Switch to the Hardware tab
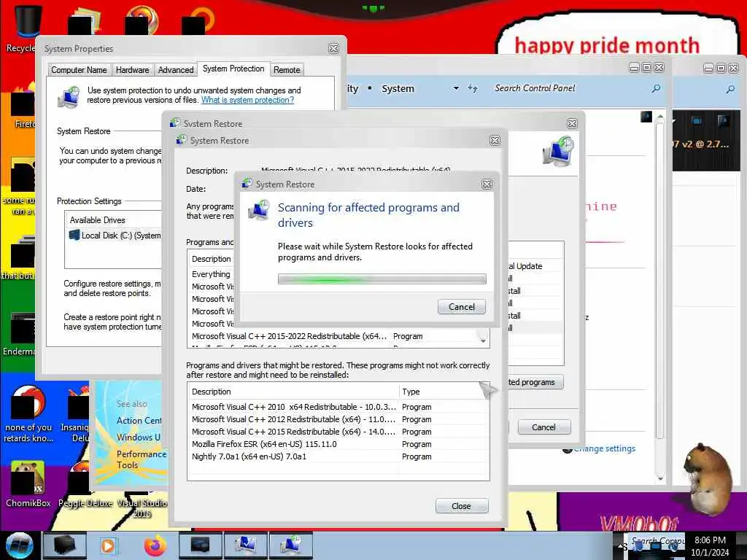 (132, 70)
